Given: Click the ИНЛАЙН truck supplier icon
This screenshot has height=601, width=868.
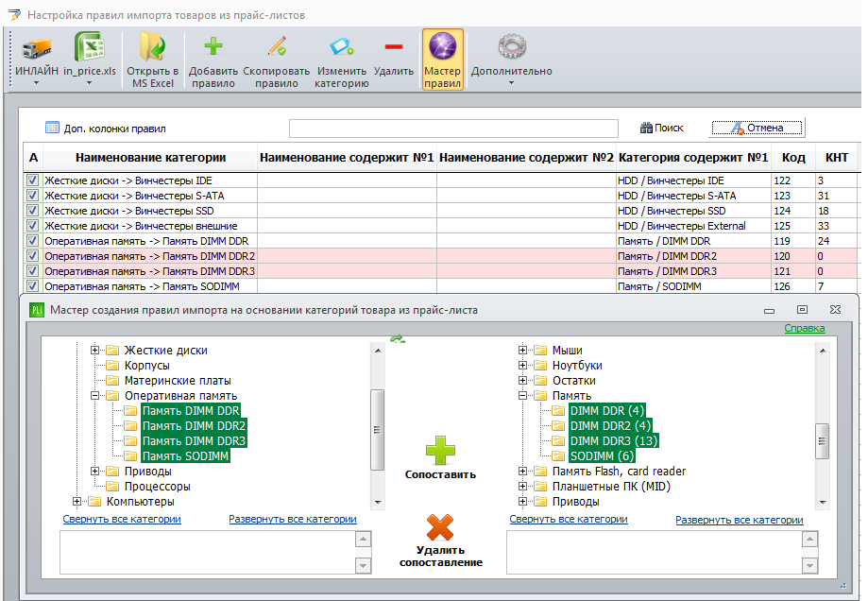Looking at the screenshot, I should (37, 48).
